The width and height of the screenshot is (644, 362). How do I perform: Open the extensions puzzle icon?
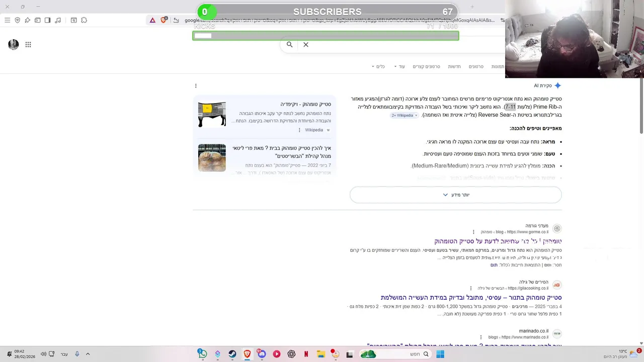[x=84, y=20]
